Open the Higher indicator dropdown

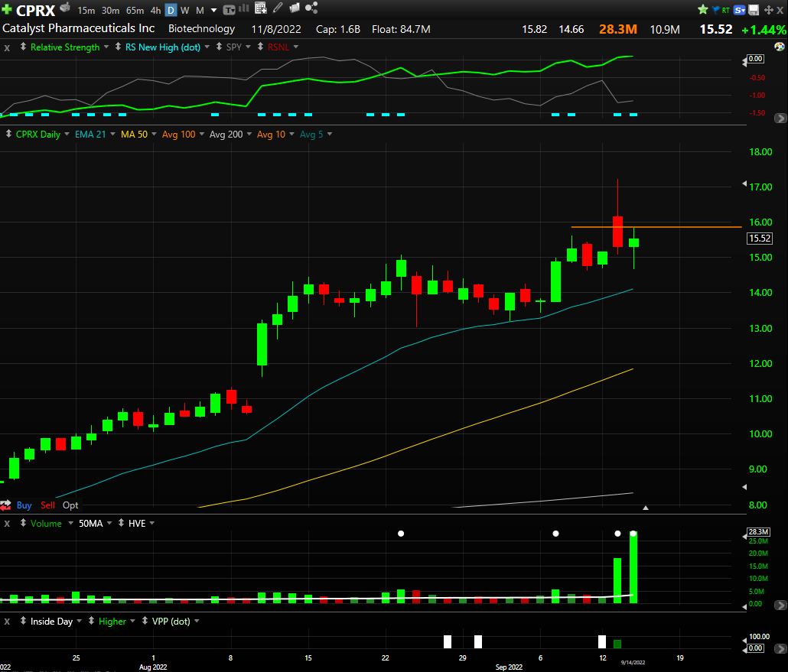(132, 622)
